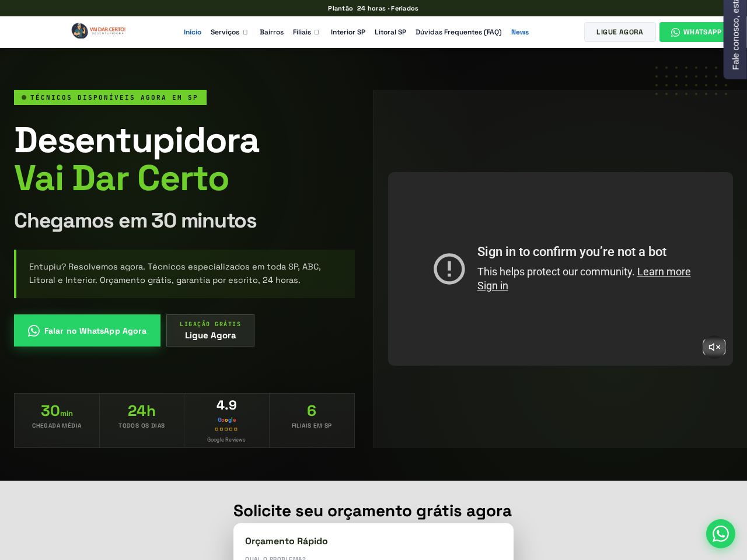Click the Solicite seu orçamento grátis heading
The image size is (747, 560).
pyautogui.click(x=372, y=510)
